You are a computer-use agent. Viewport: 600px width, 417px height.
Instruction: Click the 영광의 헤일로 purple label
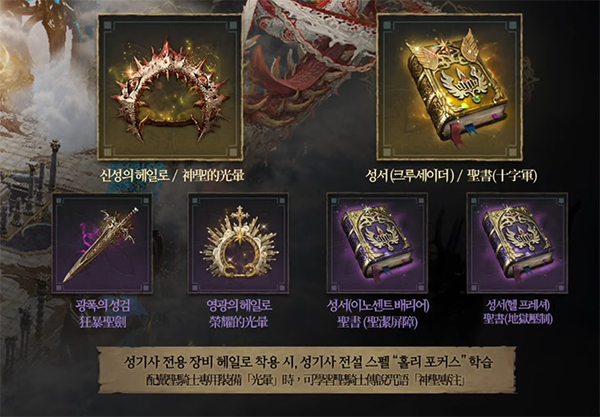click(239, 305)
